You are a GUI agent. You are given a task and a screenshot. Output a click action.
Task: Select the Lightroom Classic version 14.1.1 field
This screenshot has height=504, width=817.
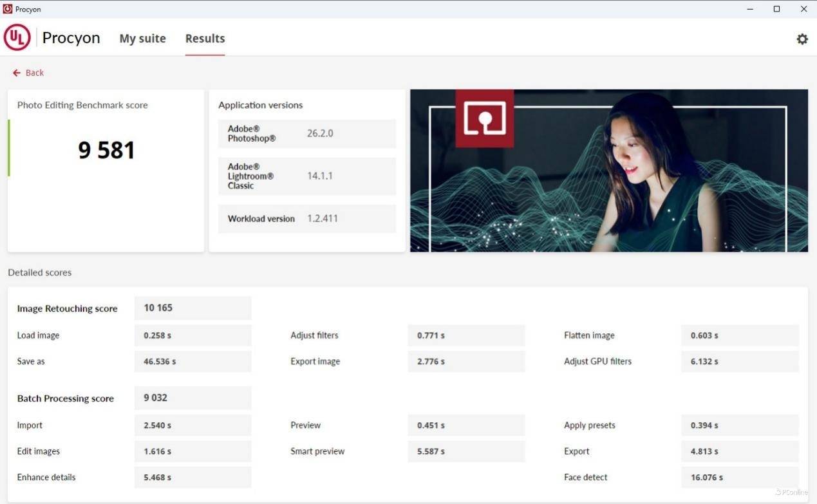click(x=320, y=176)
